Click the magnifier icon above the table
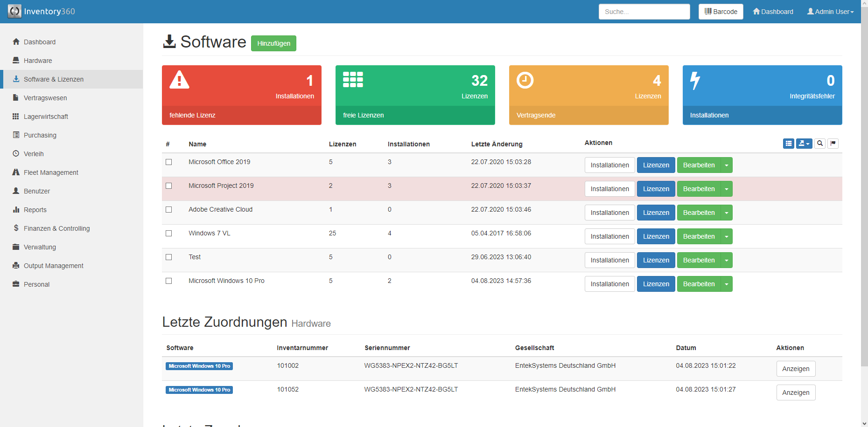868x427 pixels. (x=820, y=144)
